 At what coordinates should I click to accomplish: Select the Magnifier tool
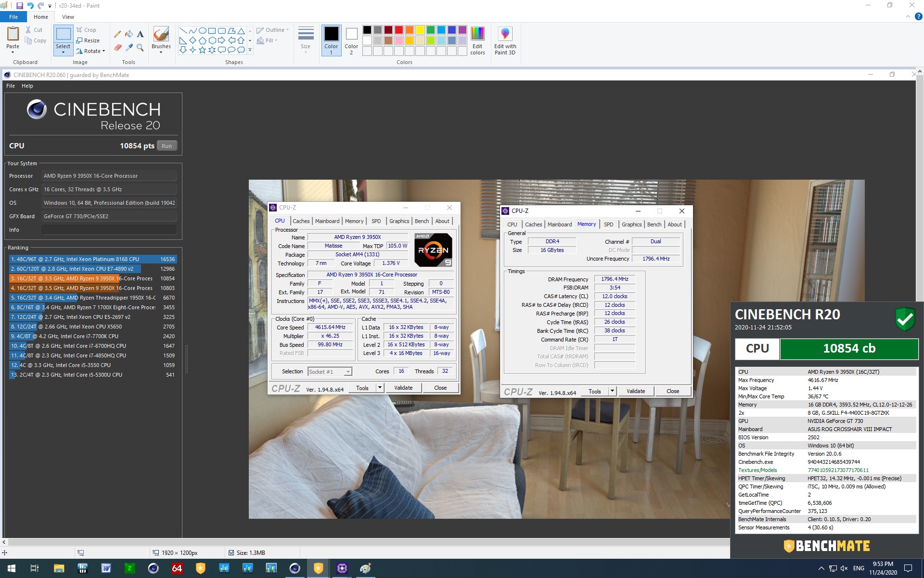140,47
